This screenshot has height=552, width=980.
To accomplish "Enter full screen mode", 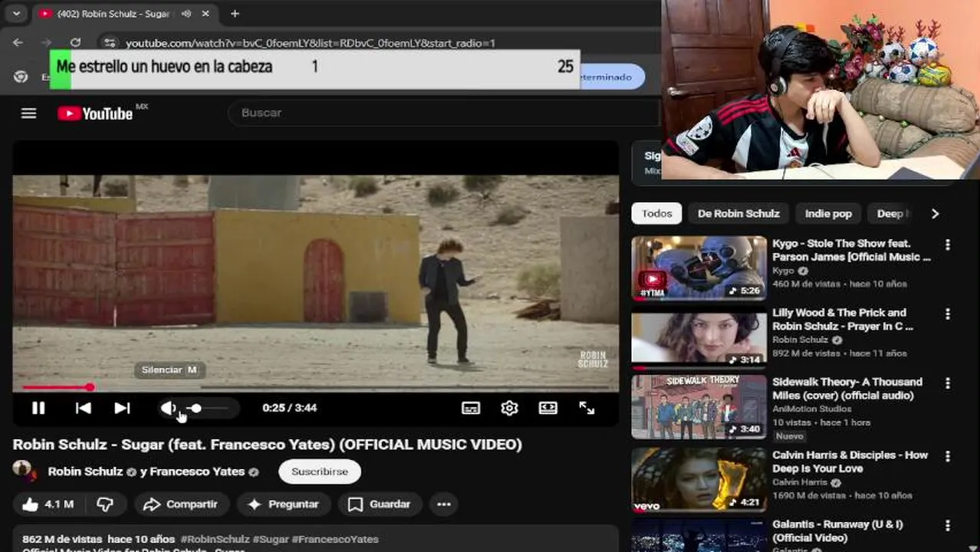I will [587, 408].
